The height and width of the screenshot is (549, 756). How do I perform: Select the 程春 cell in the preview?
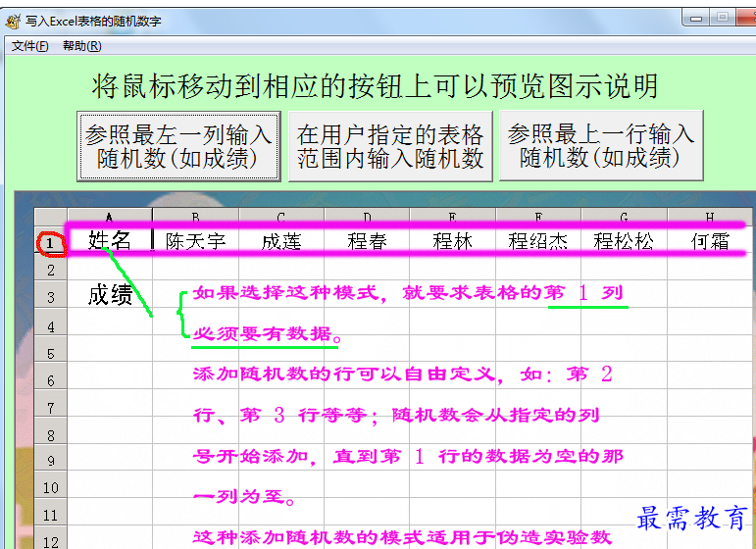coord(367,241)
